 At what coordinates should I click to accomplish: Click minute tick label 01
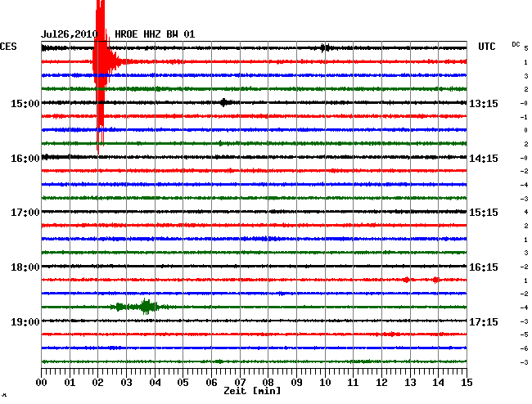point(70,383)
